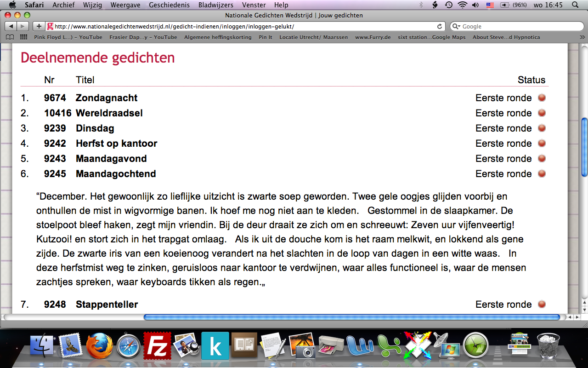Image resolution: width=588 pixels, height=368 pixels.
Task: Click red status dot for Dinsdag
Action: 542,128
